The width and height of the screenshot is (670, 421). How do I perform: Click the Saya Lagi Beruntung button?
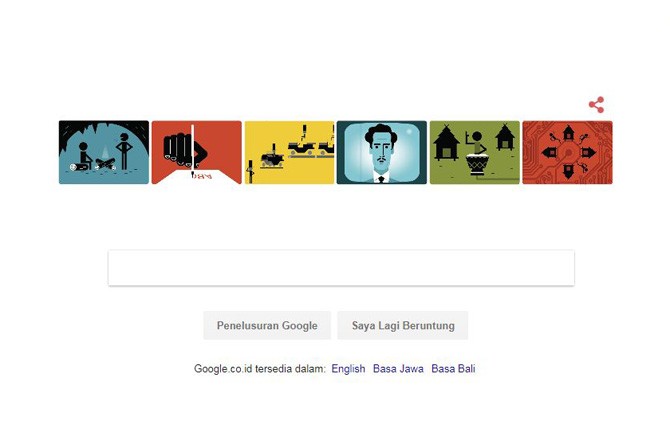[x=403, y=325]
